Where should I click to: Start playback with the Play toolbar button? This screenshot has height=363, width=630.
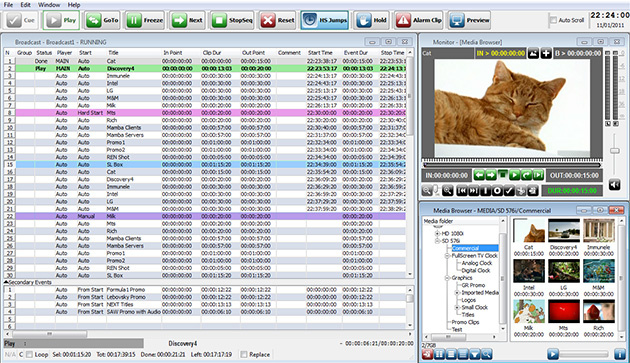(x=61, y=20)
